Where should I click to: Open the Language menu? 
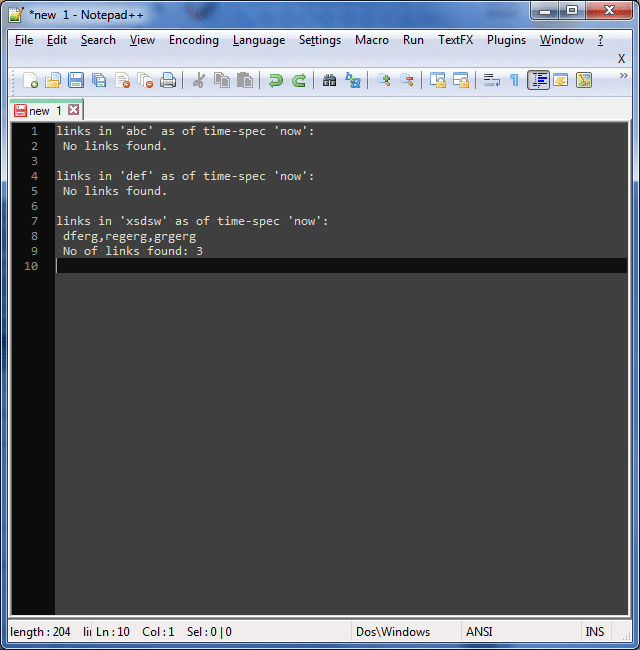click(259, 40)
